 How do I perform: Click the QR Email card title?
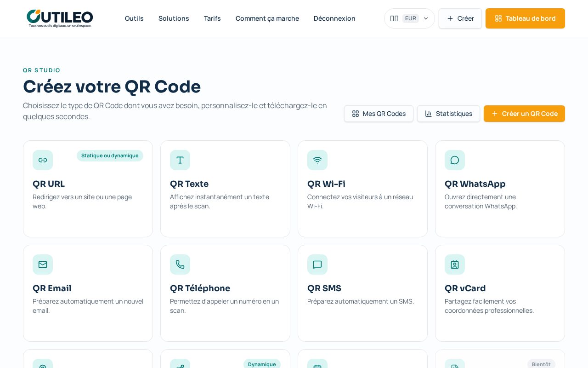[52, 288]
